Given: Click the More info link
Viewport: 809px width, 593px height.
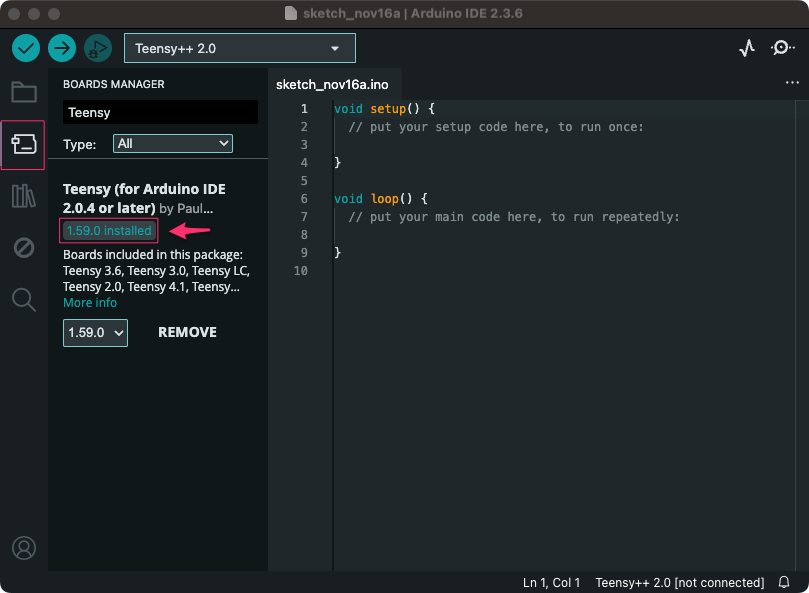Looking at the screenshot, I should pyautogui.click(x=90, y=303).
